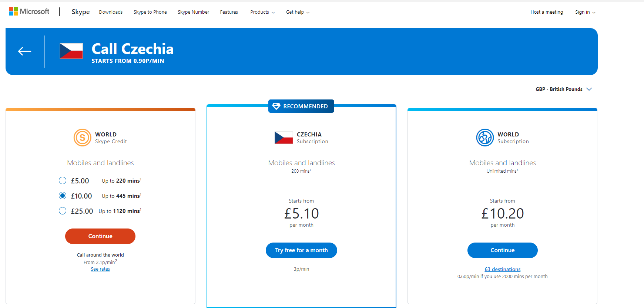Open the GBP - British Pounds currency dropdown

[x=563, y=89]
